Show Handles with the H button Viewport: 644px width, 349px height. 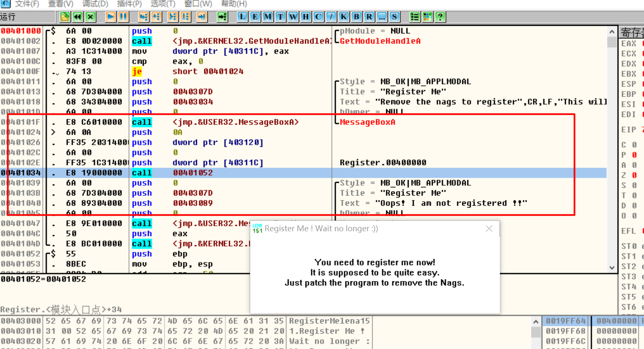[x=306, y=17]
